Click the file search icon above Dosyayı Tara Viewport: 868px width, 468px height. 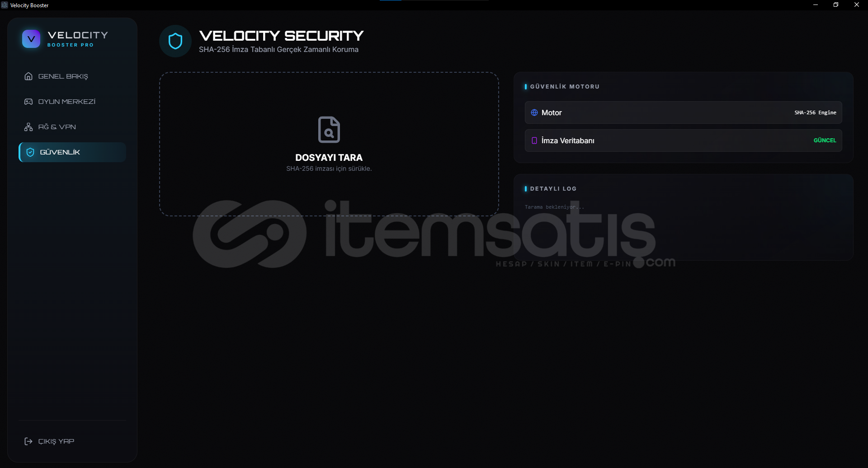point(329,130)
